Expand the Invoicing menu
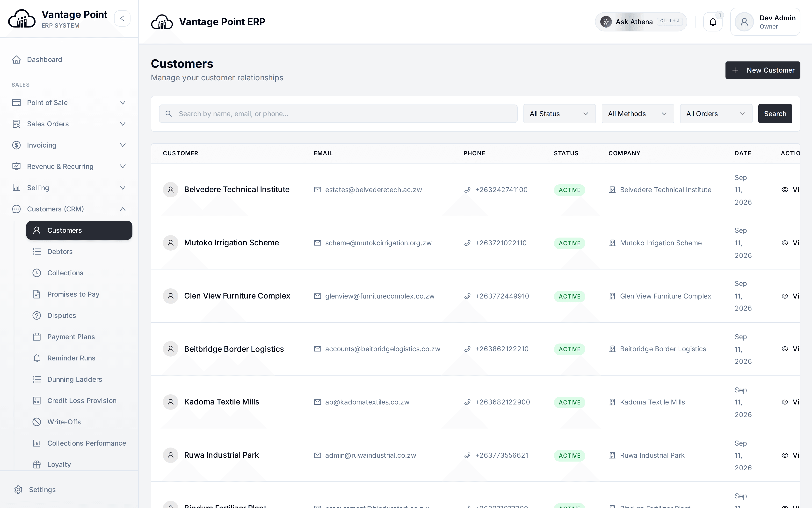Viewport: 812px width, 508px height. point(69,145)
